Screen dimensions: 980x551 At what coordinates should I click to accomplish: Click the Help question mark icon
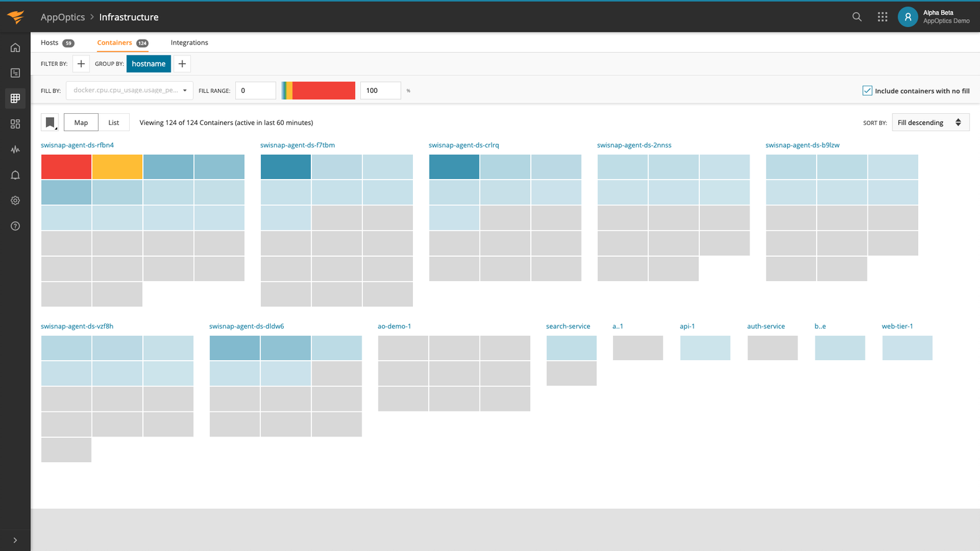15,226
